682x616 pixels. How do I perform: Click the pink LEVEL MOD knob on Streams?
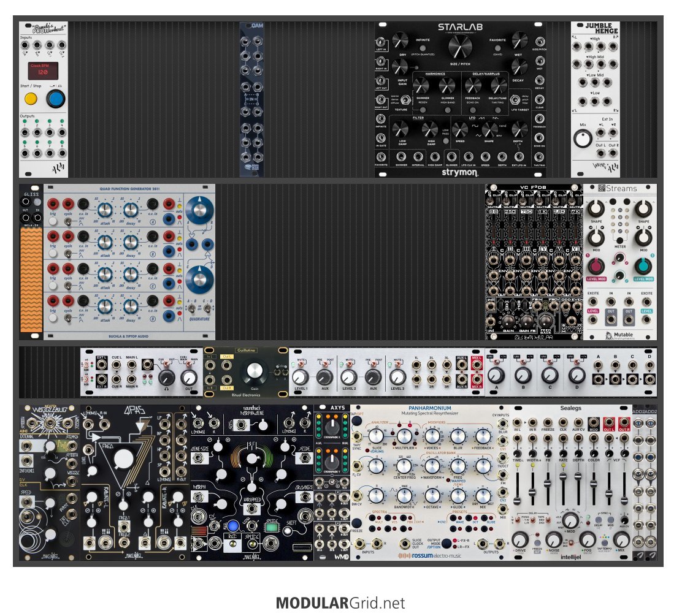pyautogui.click(x=596, y=266)
